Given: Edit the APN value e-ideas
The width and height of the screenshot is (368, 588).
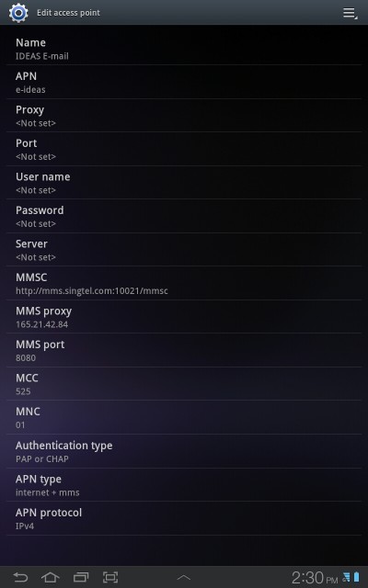Looking at the screenshot, I should click(184, 82).
